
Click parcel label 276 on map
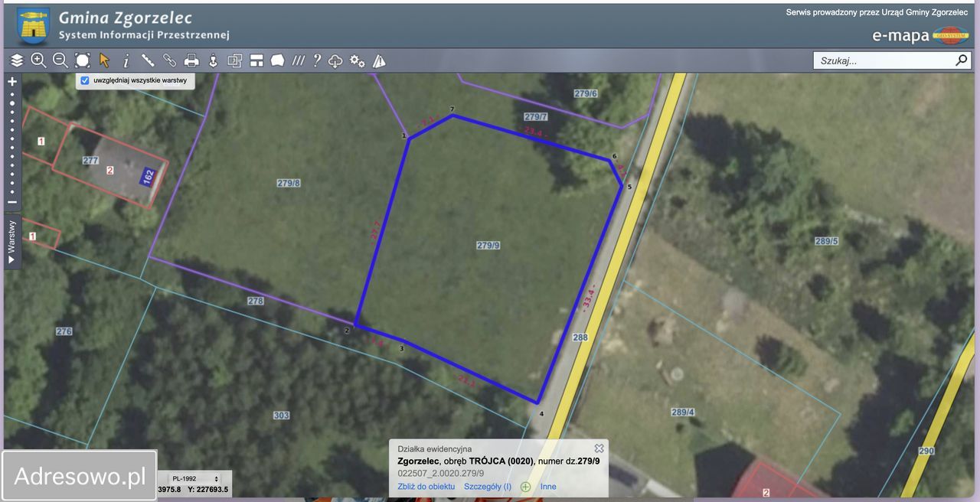pos(64,331)
